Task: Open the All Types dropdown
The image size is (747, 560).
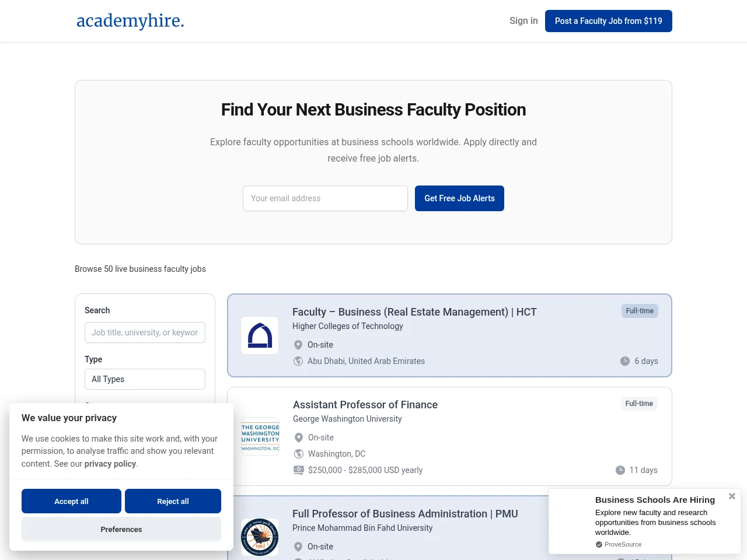Action: point(145,379)
